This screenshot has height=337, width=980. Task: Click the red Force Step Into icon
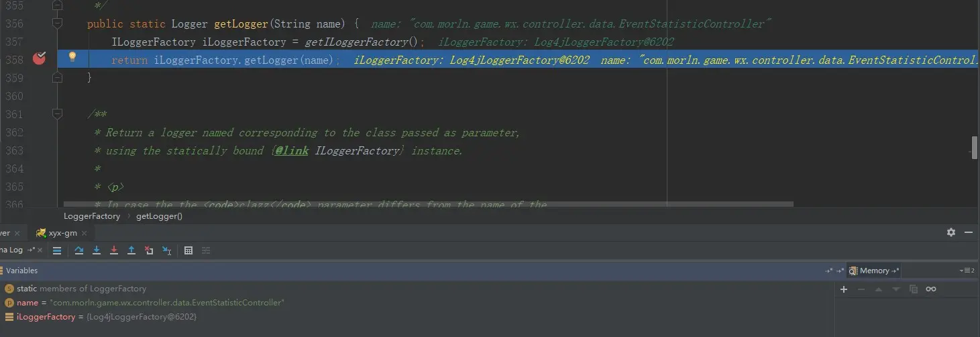[114, 250]
